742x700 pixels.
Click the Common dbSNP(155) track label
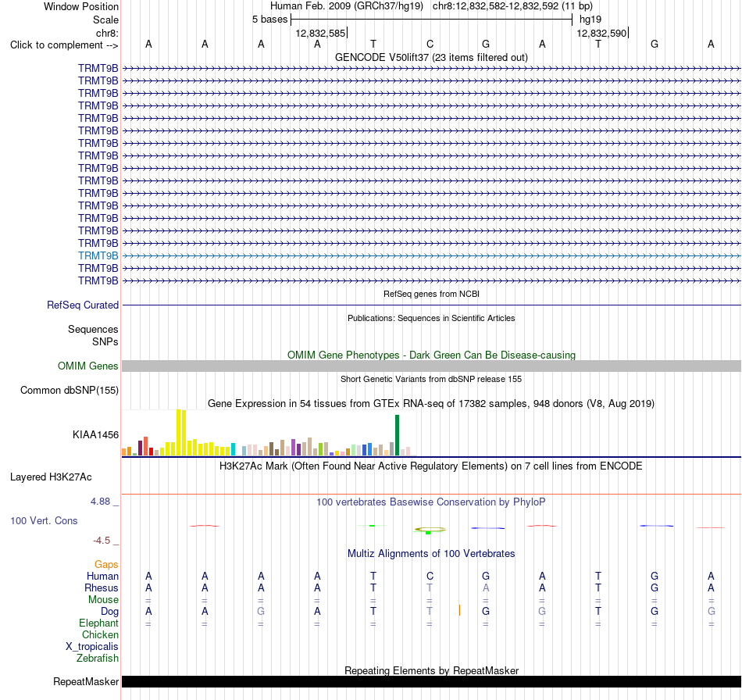point(70,390)
